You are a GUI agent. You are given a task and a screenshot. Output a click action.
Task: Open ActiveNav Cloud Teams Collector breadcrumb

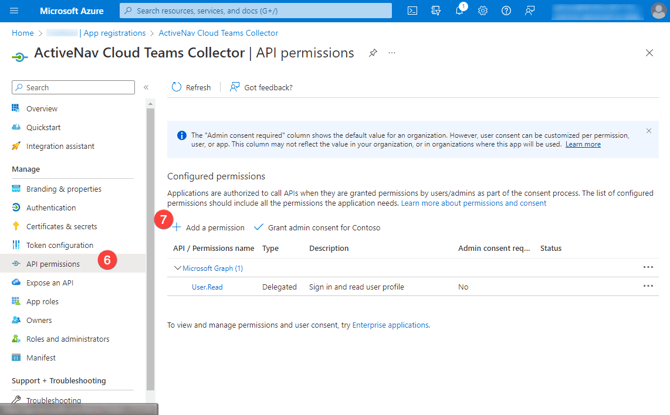218,33
